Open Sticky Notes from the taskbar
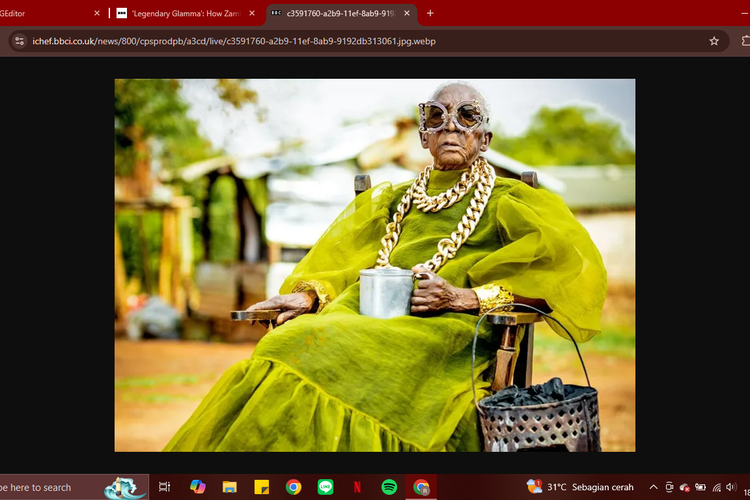750x500 pixels. pos(261,487)
